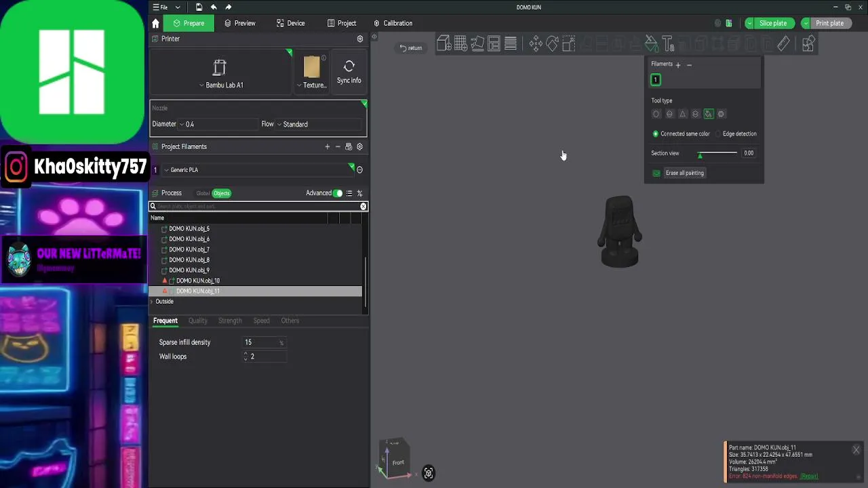
Task: Open Project Filaments settings gear
Action: [360, 146]
